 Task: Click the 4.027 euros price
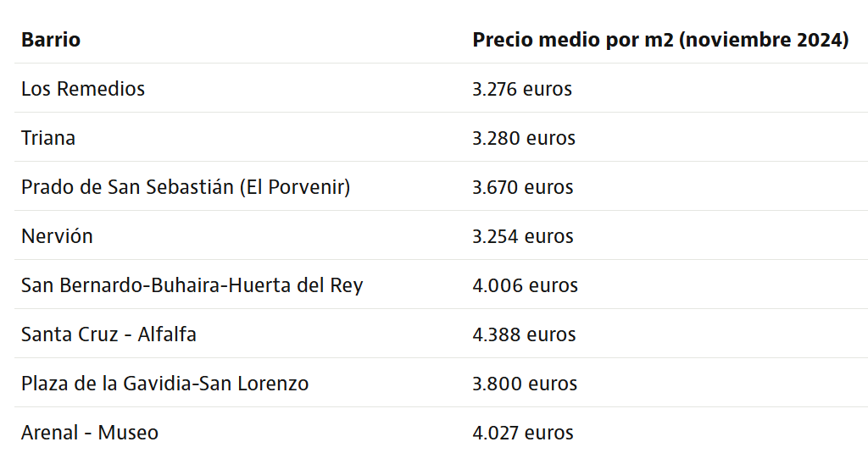pyautogui.click(x=523, y=433)
